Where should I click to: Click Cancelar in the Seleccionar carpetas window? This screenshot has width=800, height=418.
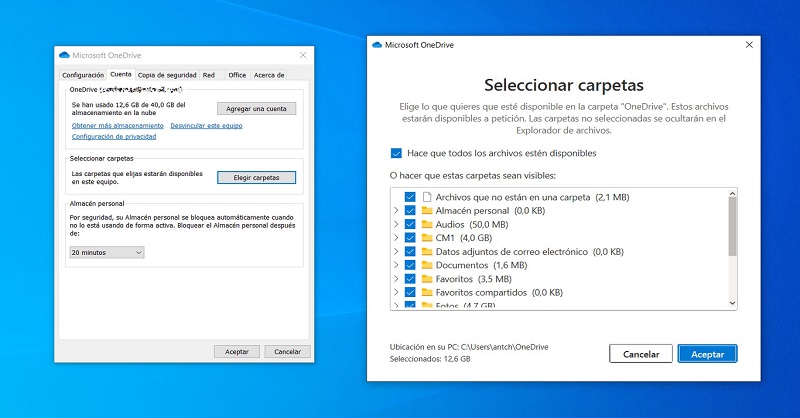pos(641,354)
